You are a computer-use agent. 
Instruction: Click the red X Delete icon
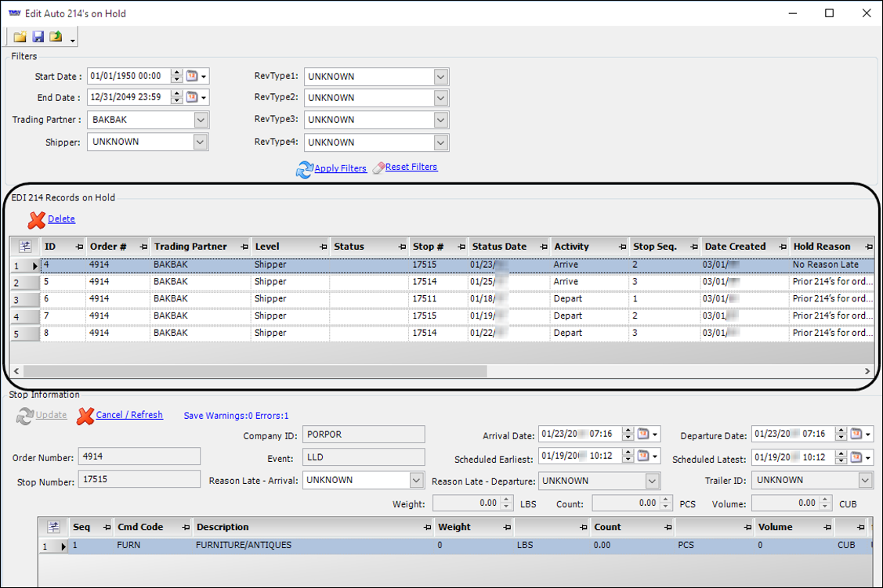36,220
